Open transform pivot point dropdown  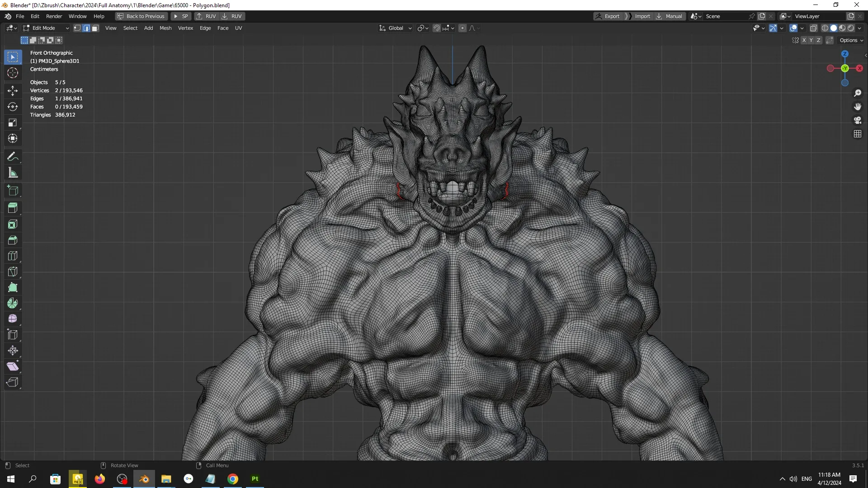tap(423, 28)
